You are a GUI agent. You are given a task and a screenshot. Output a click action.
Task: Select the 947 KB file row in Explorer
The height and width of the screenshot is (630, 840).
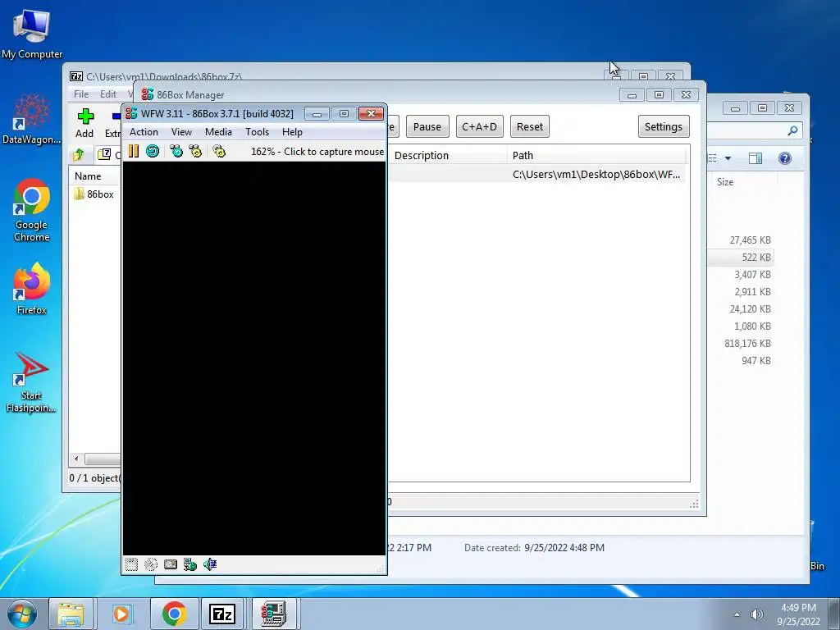[741, 361]
